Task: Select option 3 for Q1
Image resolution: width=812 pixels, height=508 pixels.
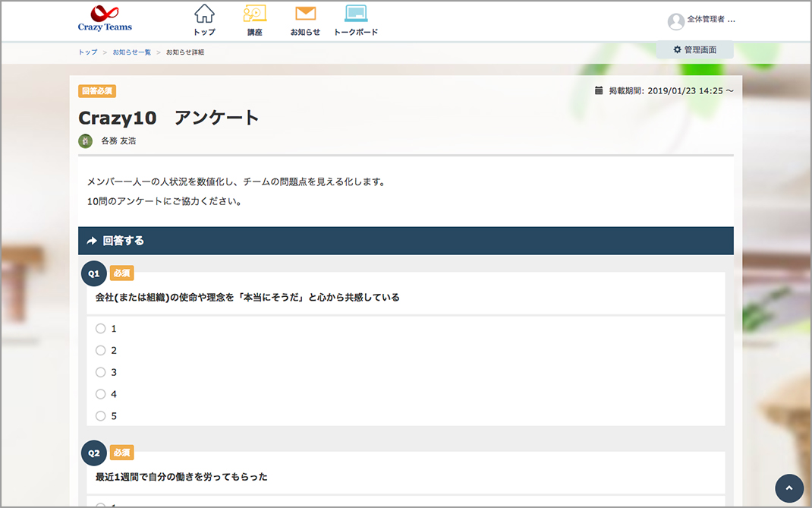Action: pyautogui.click(x=100, y=372)
